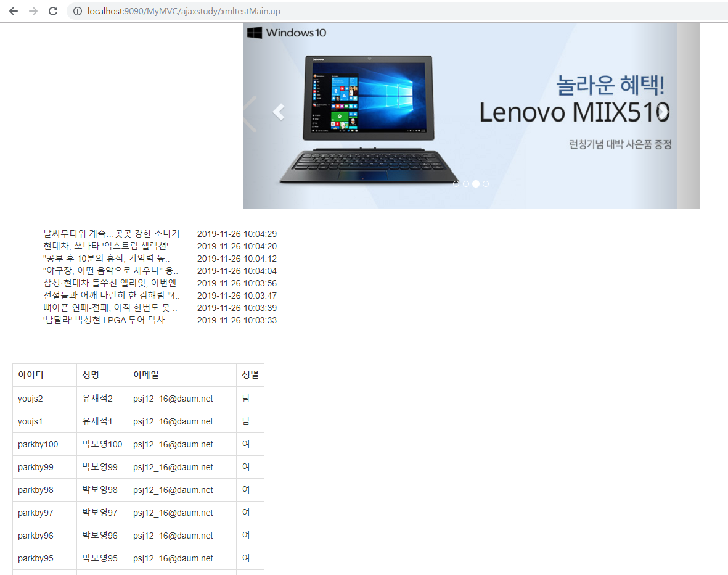
Task: Click timestamp 2019-11-26 10:03:39
Action: pyautogui.click(x=237, y=308)
